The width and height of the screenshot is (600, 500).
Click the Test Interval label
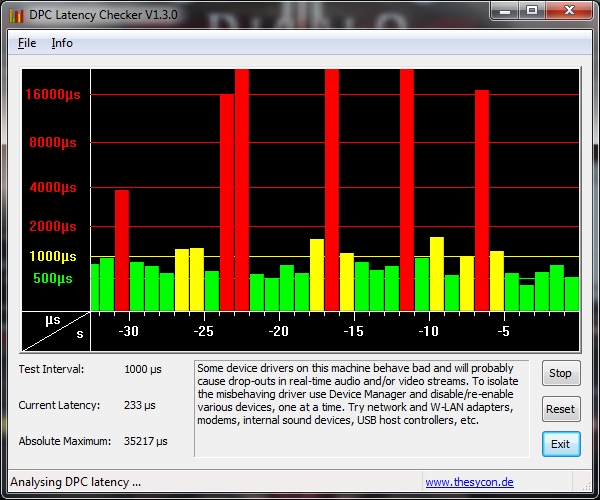pyautogui.click(x=51, y=370)
